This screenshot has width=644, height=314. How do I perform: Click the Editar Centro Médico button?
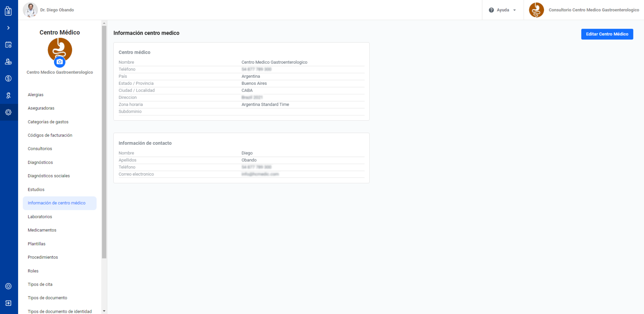coord(607,34)
